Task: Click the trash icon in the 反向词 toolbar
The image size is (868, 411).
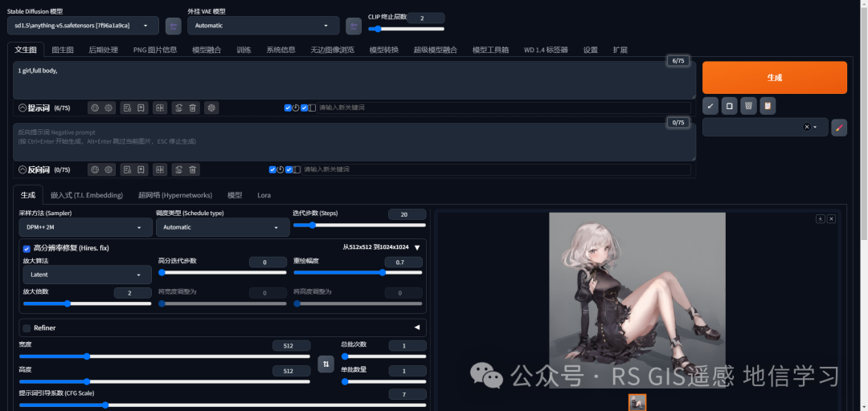Action: point(193,170)
